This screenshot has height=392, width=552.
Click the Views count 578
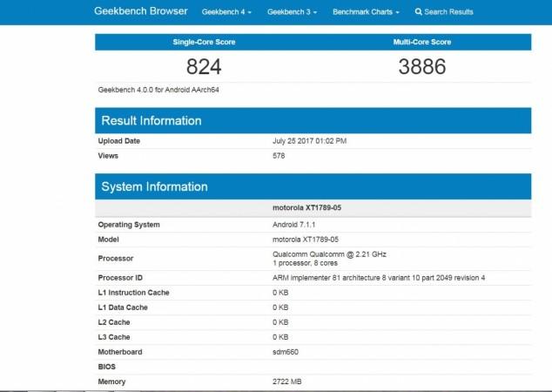(x=279, y=156)
